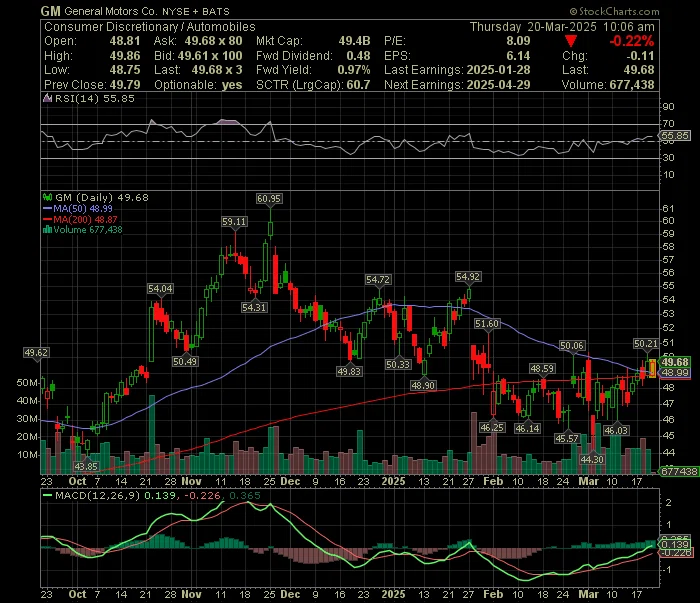Click the Ask quote 49.68 x 80

(213, 41)
